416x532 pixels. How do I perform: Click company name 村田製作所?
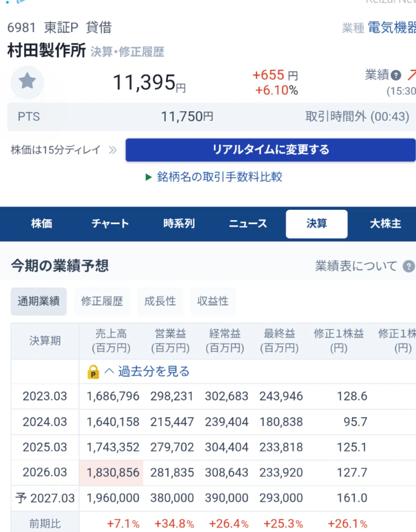point(47,51)
